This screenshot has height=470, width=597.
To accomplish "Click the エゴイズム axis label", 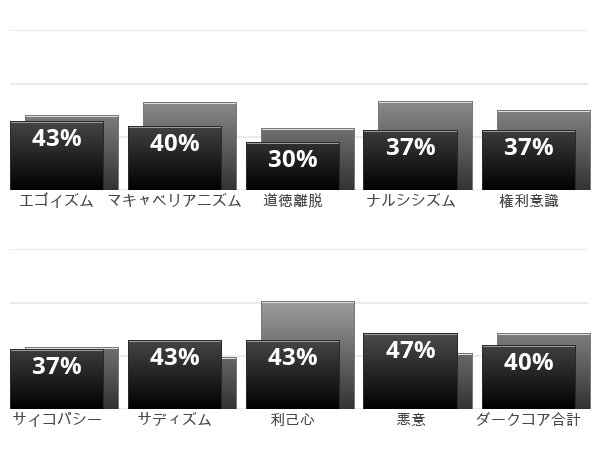I will [56, 201].
